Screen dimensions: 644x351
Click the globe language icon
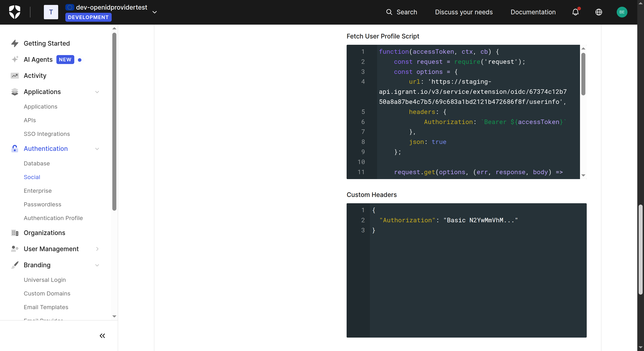click(x=599, y=12)
